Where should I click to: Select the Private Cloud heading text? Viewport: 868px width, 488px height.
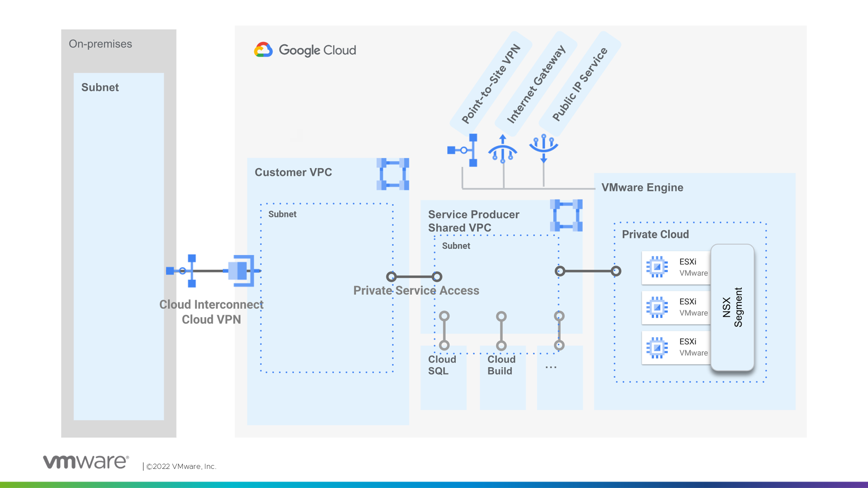(x=655, y=234)
